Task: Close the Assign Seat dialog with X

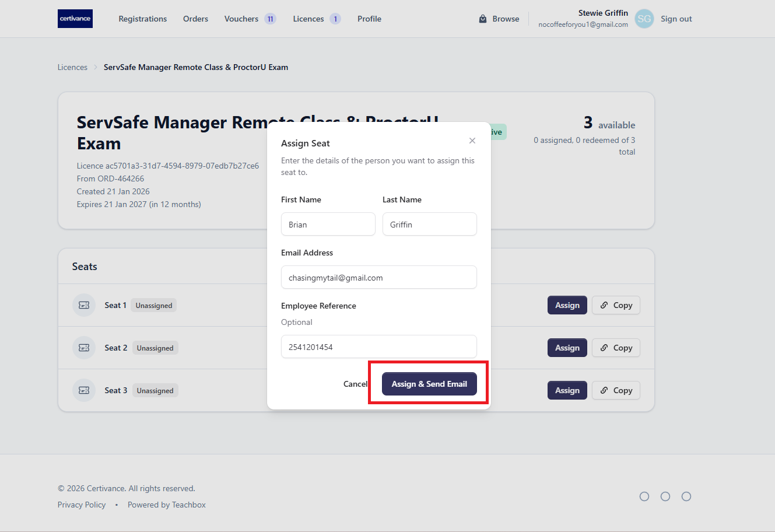Action: click(x=472, y=141)
